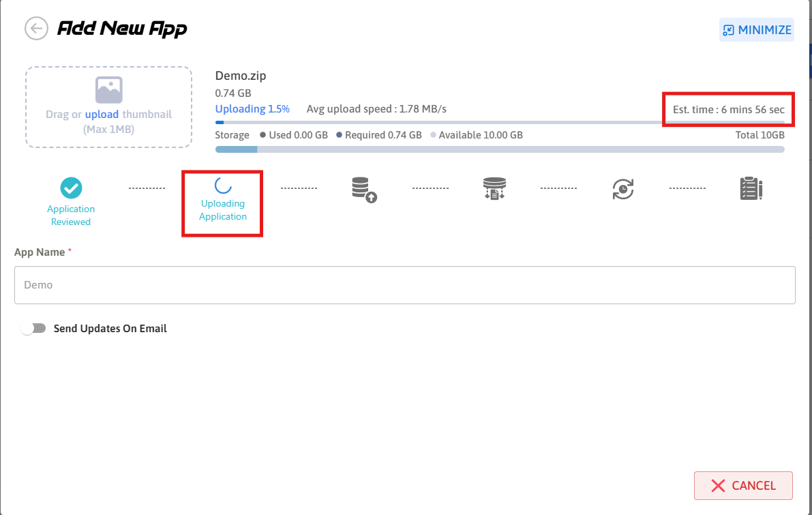Click the Send Updates On Email label

(110, 329)
